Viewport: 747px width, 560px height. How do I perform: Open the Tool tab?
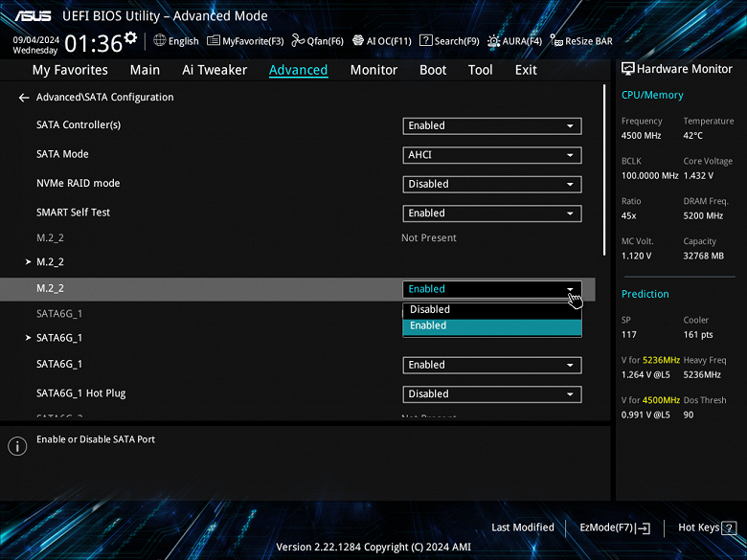point(480,70)
